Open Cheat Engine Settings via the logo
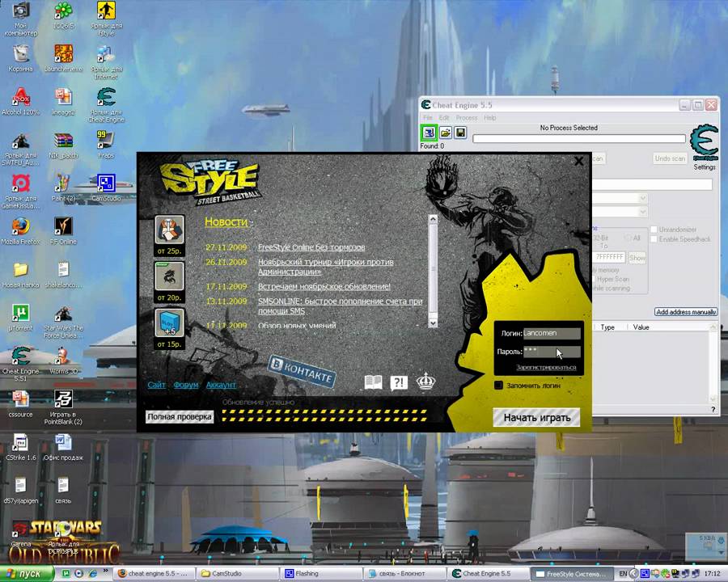This screenshot has width=728, height=582. tap(705, 142)
